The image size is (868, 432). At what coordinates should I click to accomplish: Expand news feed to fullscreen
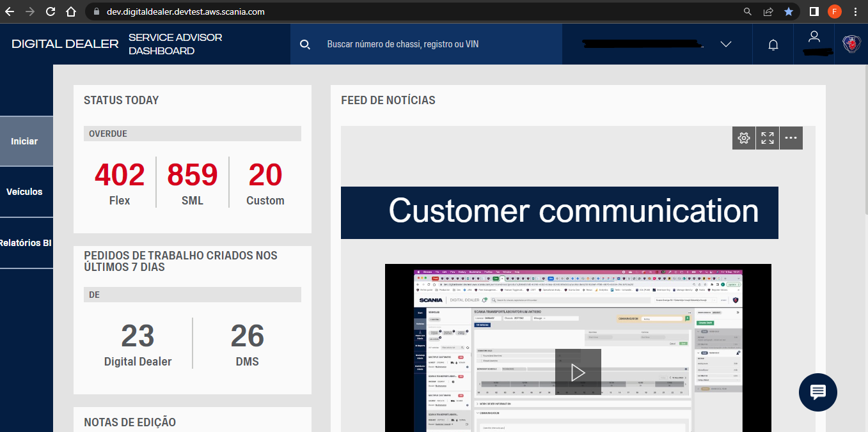tap(768, 138)
